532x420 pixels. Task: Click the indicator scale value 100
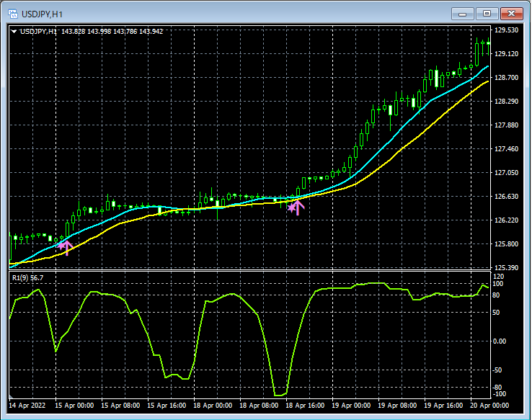(x=497, y=284)
